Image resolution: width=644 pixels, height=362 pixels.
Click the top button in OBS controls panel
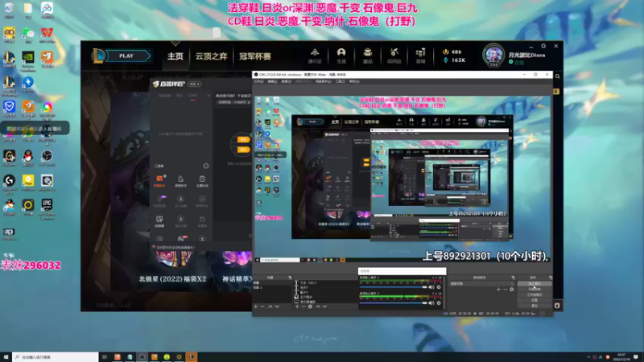click(535, 284)
